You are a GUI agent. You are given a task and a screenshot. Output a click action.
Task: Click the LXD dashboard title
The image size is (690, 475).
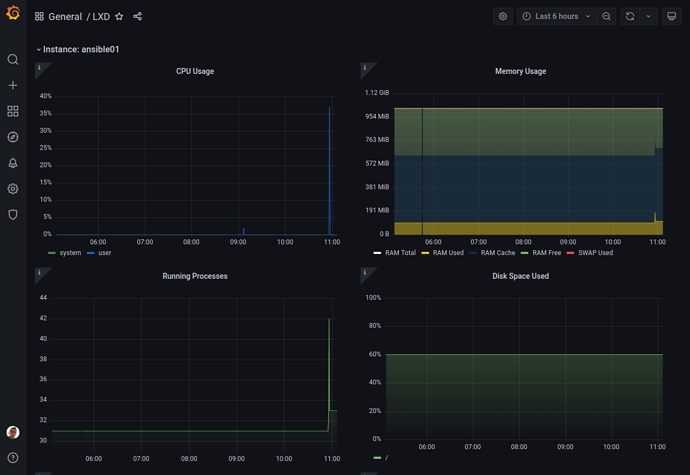pos(101,17)
